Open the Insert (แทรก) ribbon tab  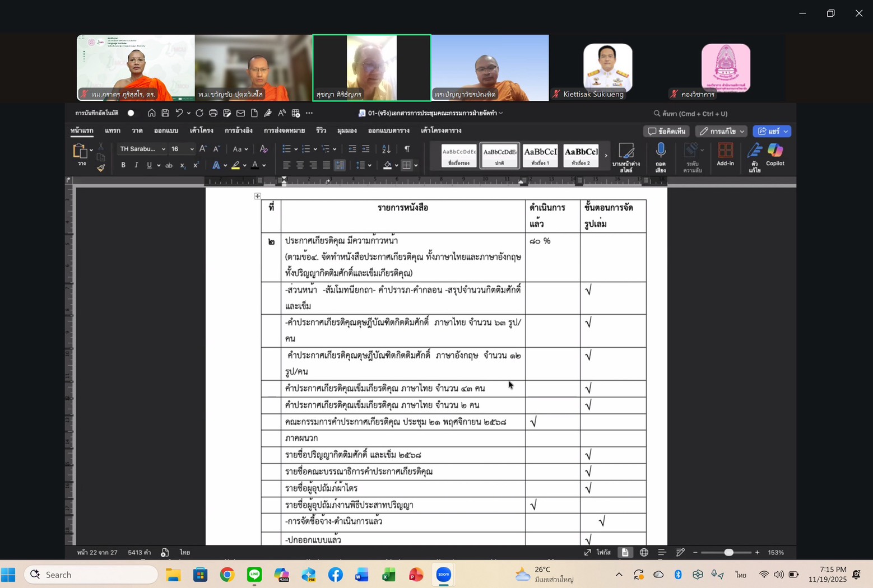(x=112, y=130)
